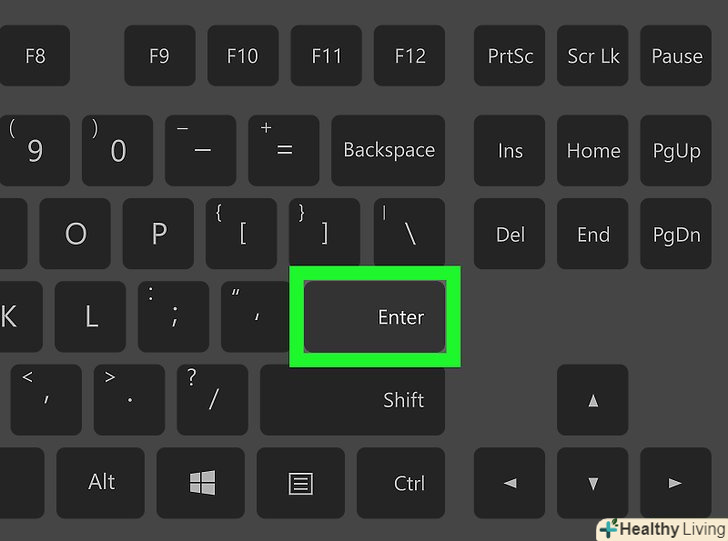Click the backslash key
Viewport: 728px width, 541px height.
410,232
